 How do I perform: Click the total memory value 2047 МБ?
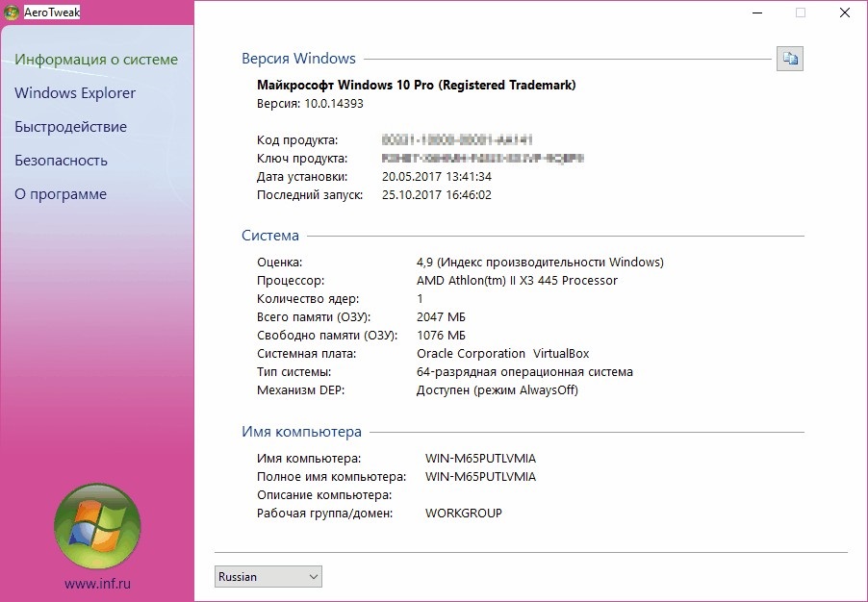click(441, 317)
